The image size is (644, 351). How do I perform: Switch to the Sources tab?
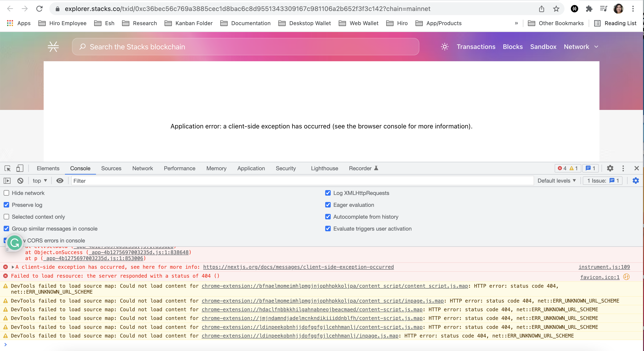111,168
